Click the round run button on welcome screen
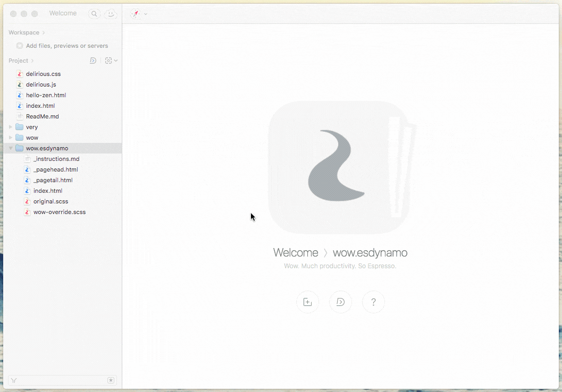 tap(340, 302)
